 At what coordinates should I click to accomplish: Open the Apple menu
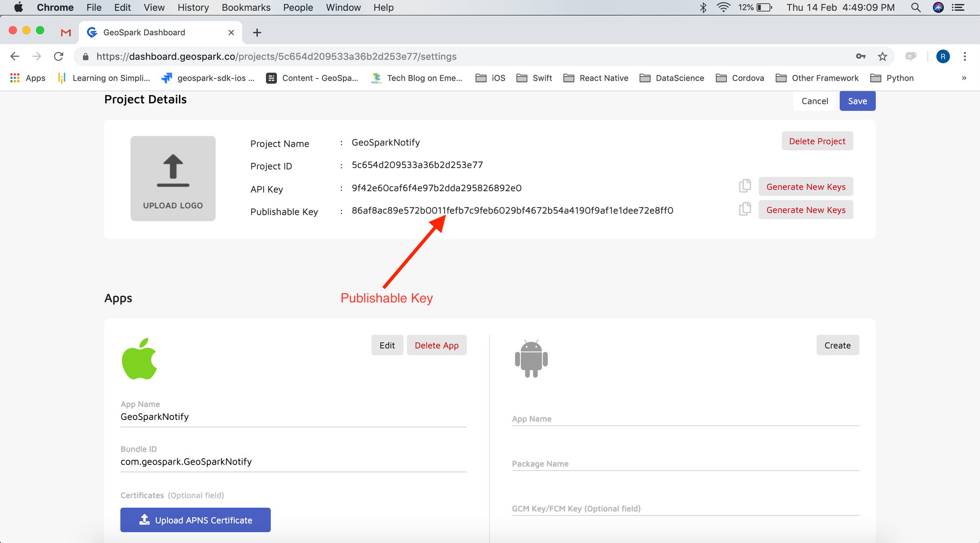coord(19,7)
